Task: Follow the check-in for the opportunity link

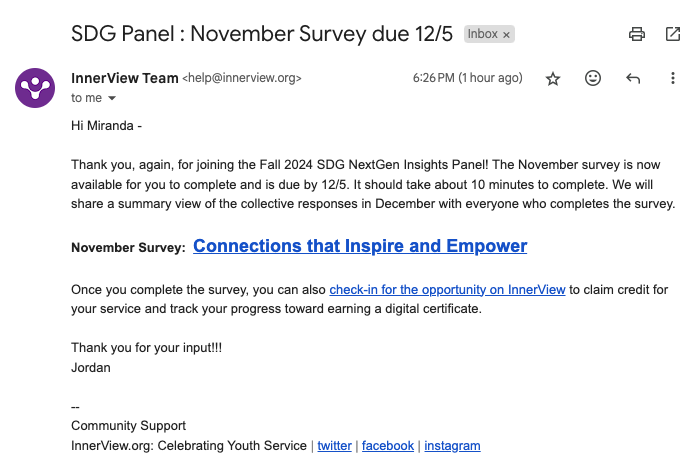Action: coord(447,290)
